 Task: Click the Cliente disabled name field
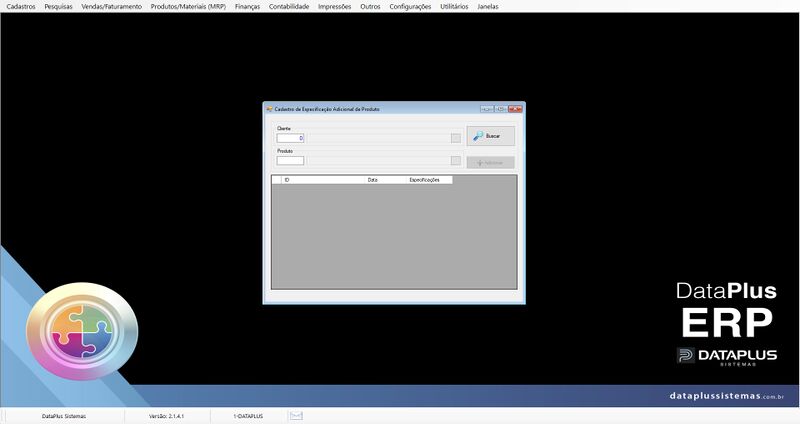point(378,138)
